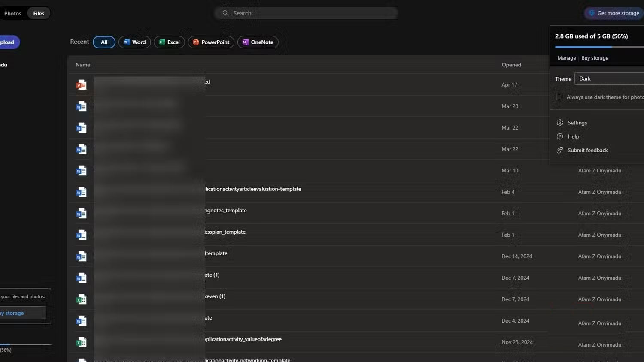Switch to the Files tab
Image resolution: width=644 pixels, height=362 pixels.
[x=38, y=13]
